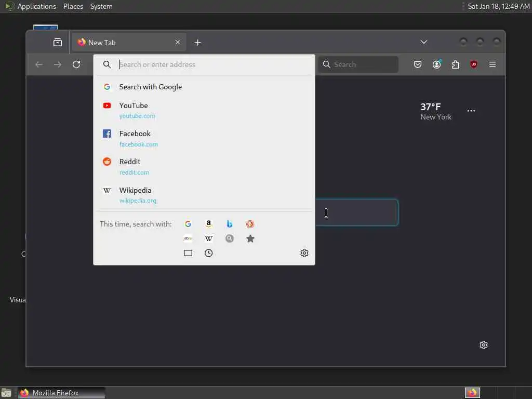
Task: Choose the Wikipedia suggestion
Action: [x=204, y=195]
